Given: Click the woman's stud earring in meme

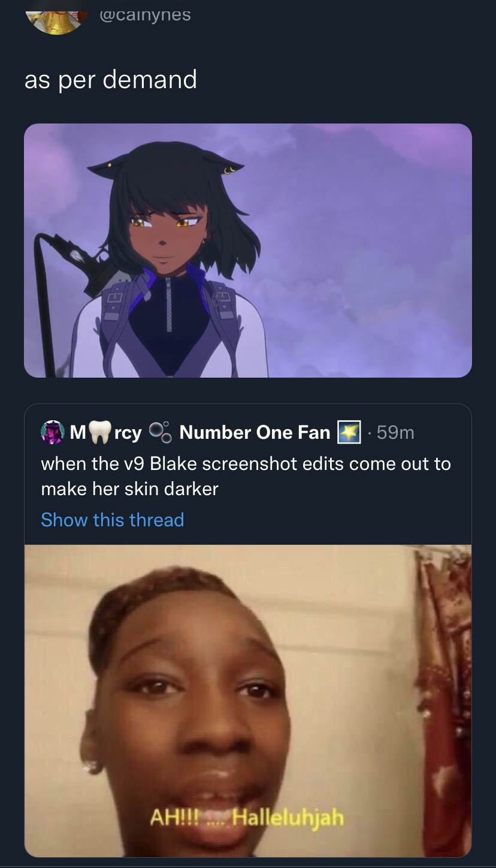Looking at the screenshot, I should pos(92,767).
